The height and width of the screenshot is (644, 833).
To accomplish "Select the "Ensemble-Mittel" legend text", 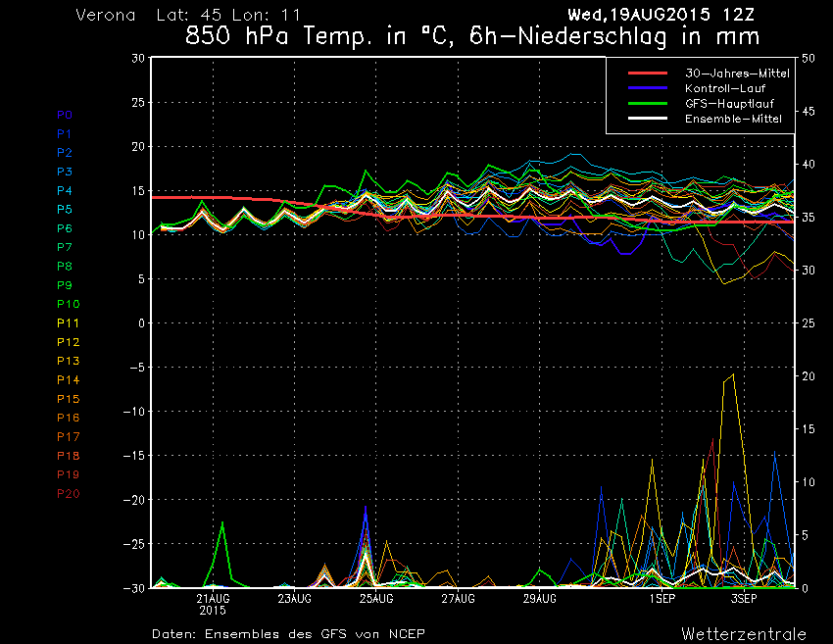I will [x=734, y=119].
